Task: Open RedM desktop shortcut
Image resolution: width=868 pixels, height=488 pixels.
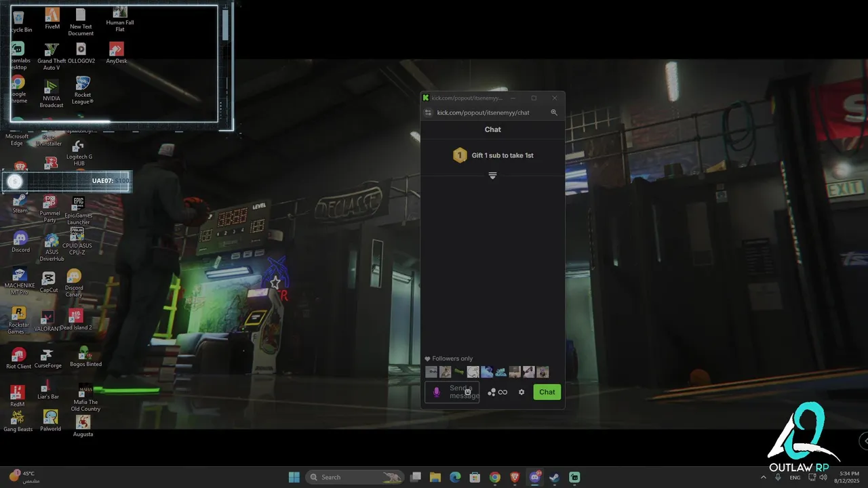Action: click(x=18, y=396)
